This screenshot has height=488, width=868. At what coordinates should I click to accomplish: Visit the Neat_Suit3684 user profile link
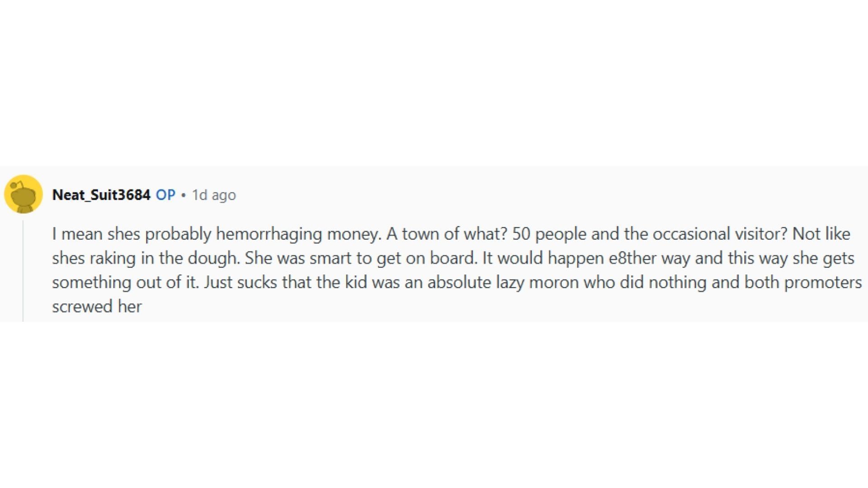point(101,195)
